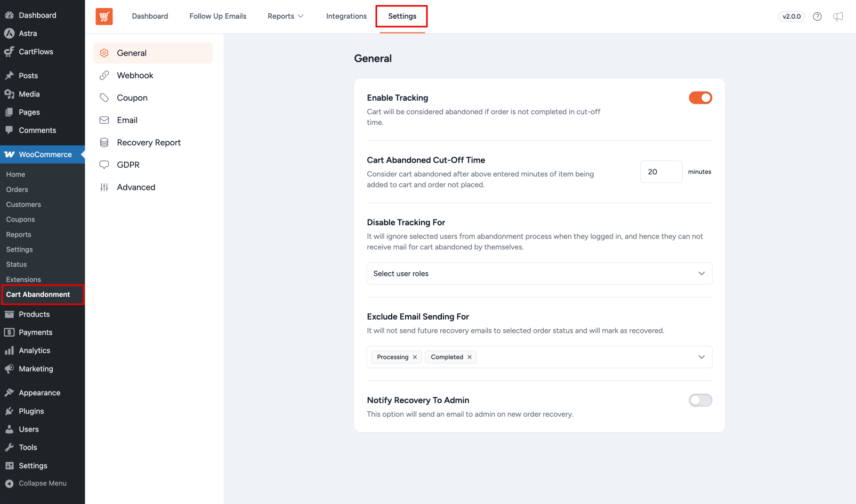This screenshot has height=504, width=856.
Task: Click the Users person icon
Action: point(9,429)
